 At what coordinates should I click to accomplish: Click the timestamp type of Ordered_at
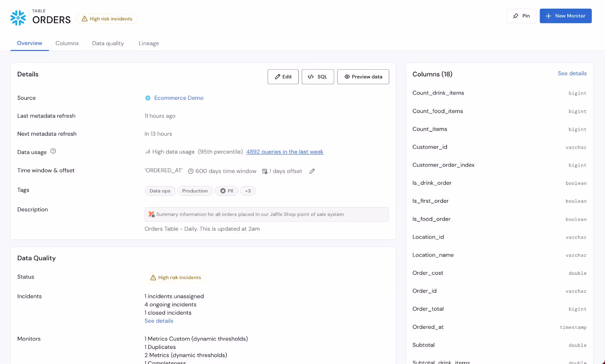(x=573, y=327)
